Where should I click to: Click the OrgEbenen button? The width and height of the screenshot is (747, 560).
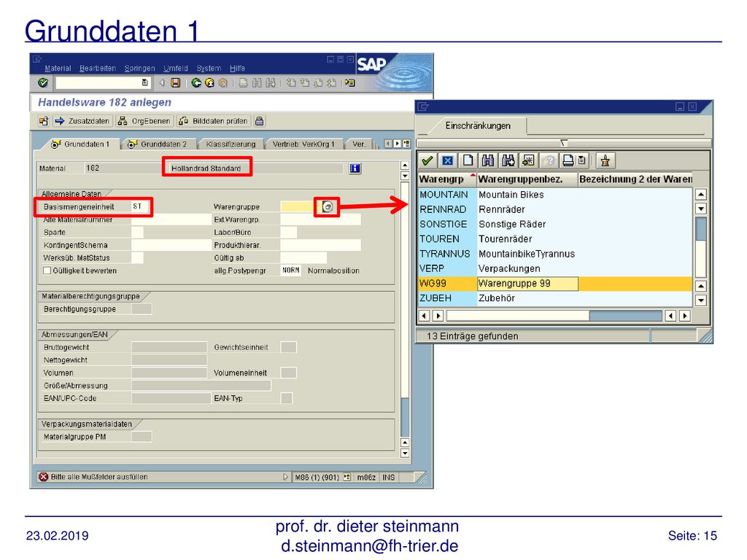coord(145,121)
